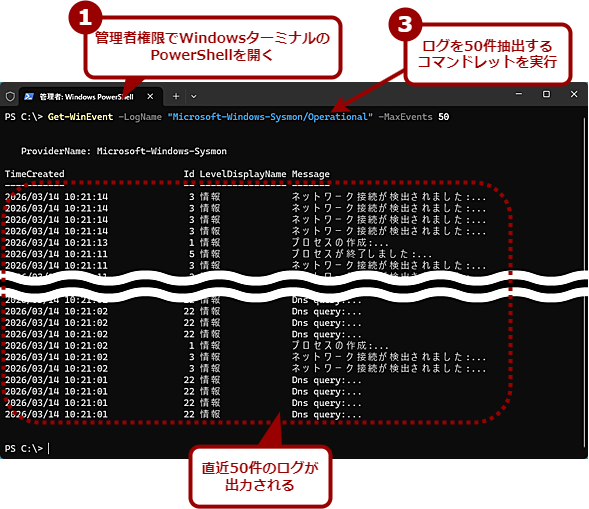The height and width of the screenshot is (509, 589).
Task: Click the 10:21:13 プロセスの作成 row
Action: pyautogui.click(x=196, y=242)
